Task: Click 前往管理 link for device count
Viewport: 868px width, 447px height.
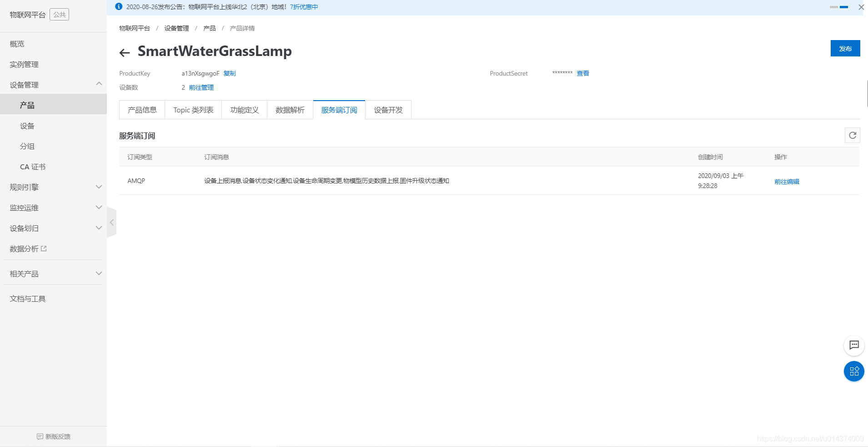Action: (x=201, y=87)
